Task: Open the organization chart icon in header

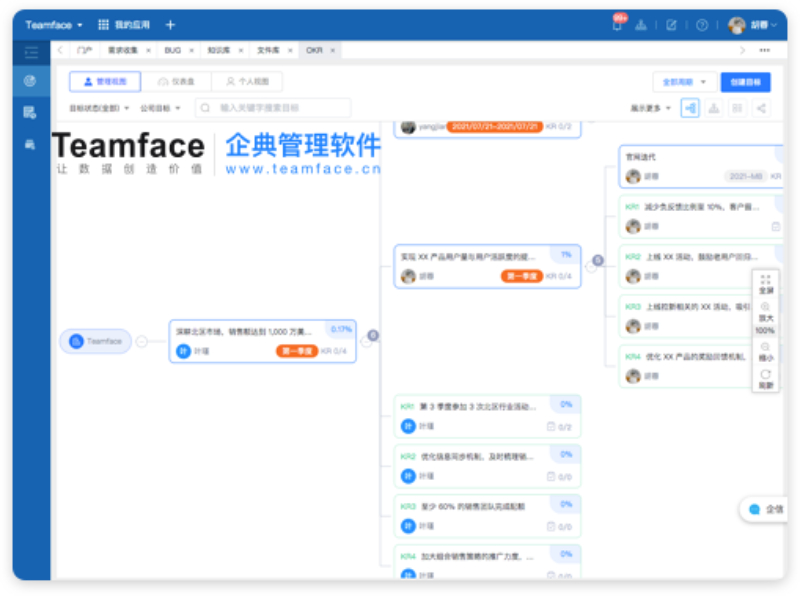Action: tap(641, 23)
